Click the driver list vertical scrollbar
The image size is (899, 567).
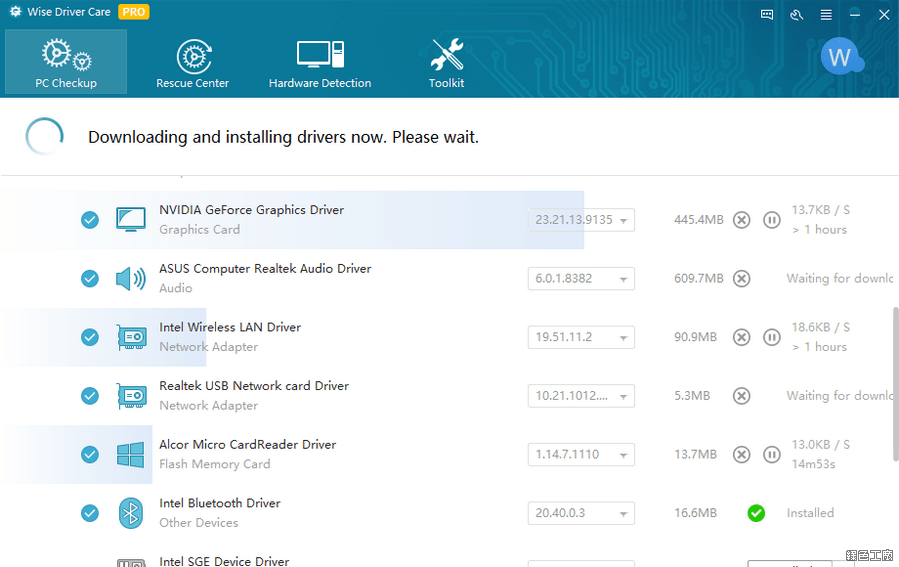[895, 384]
